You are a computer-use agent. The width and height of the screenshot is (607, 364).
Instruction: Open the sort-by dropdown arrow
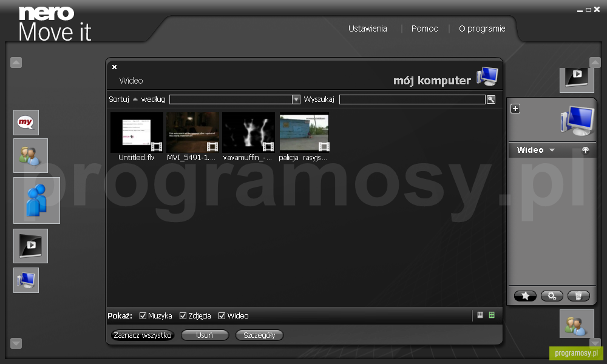coord(296,99)
